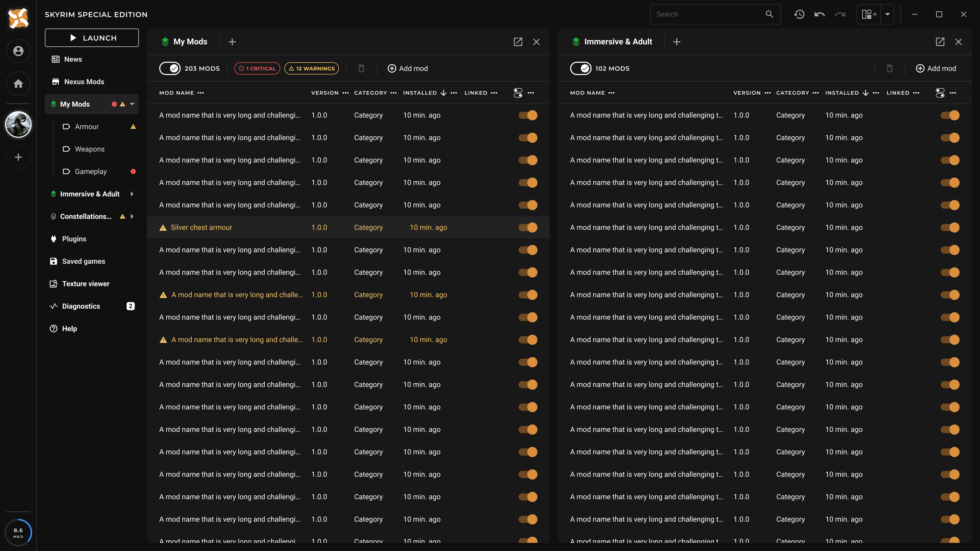
Task: Click delete trash icon in My Mods toolbar
Action: pos(361,68)
